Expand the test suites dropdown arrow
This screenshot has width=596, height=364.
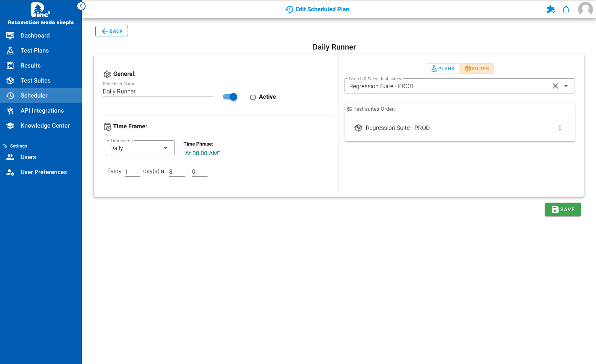coord(566,86)
